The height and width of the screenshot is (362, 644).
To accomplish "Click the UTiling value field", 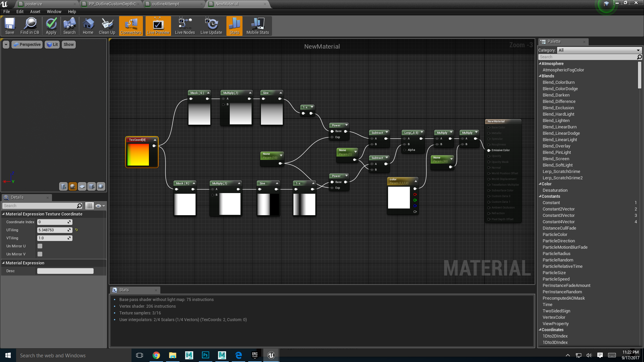I will pyautogui.click(x=52, y=230).
